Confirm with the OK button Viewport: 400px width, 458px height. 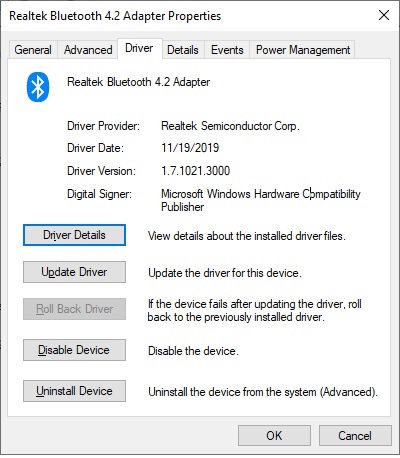274,436
